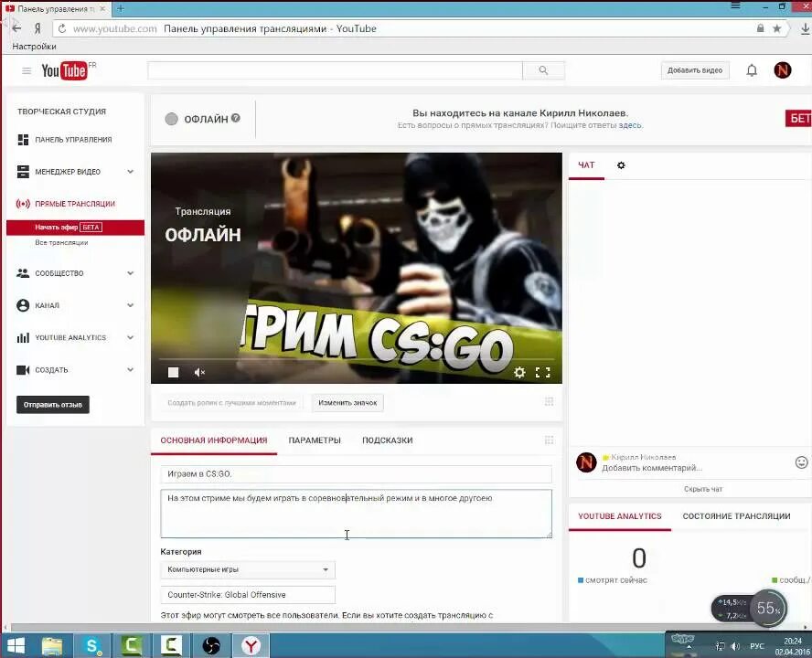This screenshot has width=812, height=658.
Task: Click the stream title field Играем в CS:GO
Action: coord(356,473)
